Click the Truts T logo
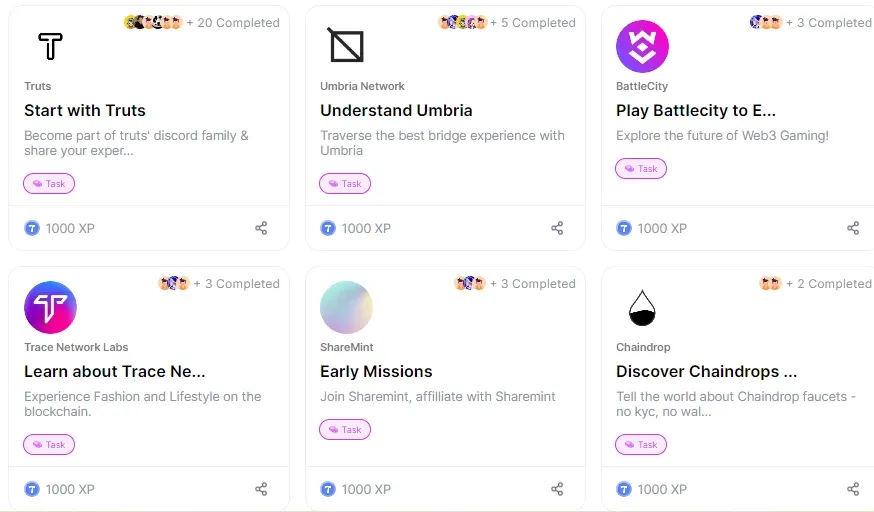The image size is (874, 512). pos(50,46)
